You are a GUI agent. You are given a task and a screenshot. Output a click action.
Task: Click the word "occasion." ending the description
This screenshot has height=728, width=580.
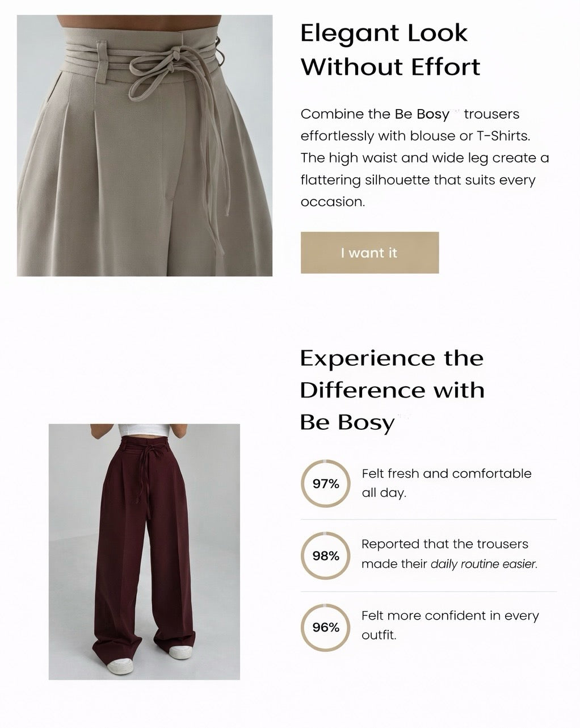coord(333,202)
